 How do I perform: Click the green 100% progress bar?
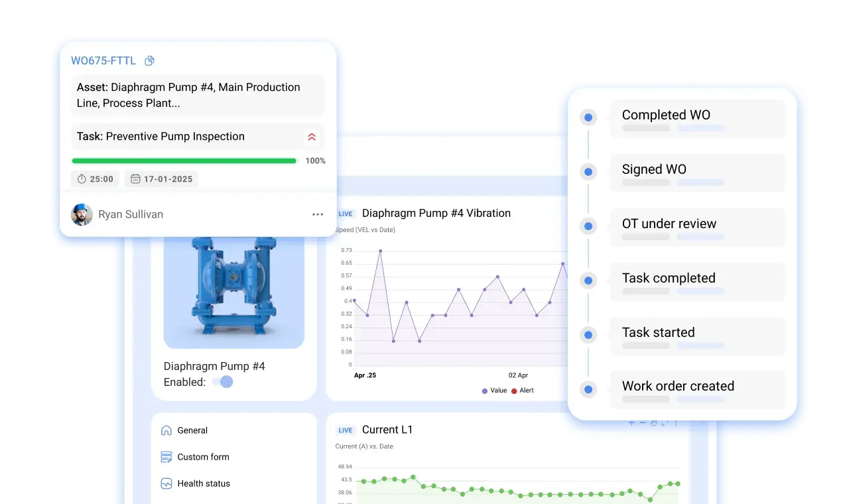[184, 160]
